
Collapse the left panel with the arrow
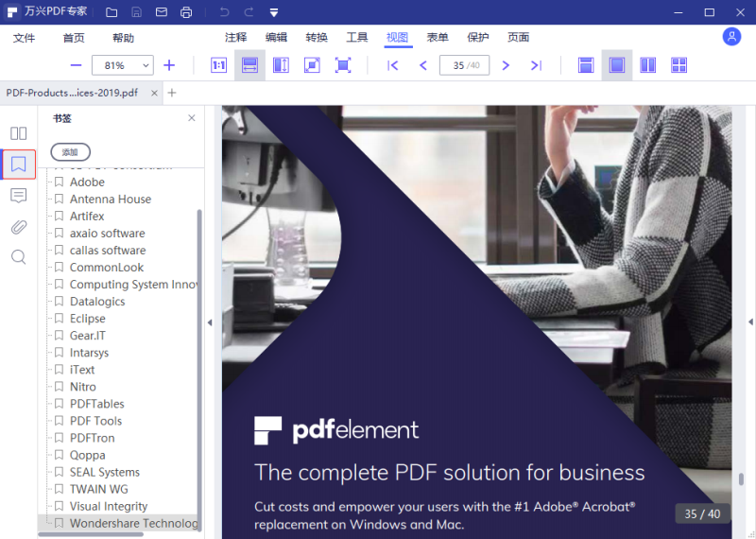point(210,322)
